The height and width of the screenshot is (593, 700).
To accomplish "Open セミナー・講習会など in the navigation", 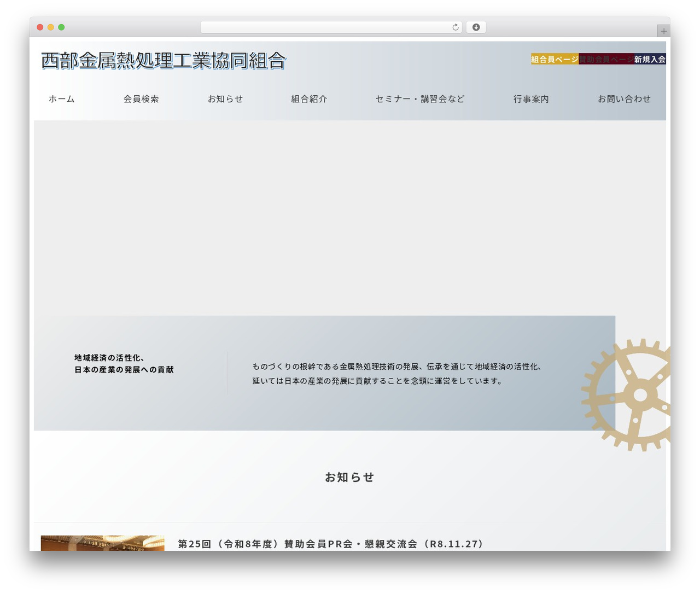I will pos(420,99).
